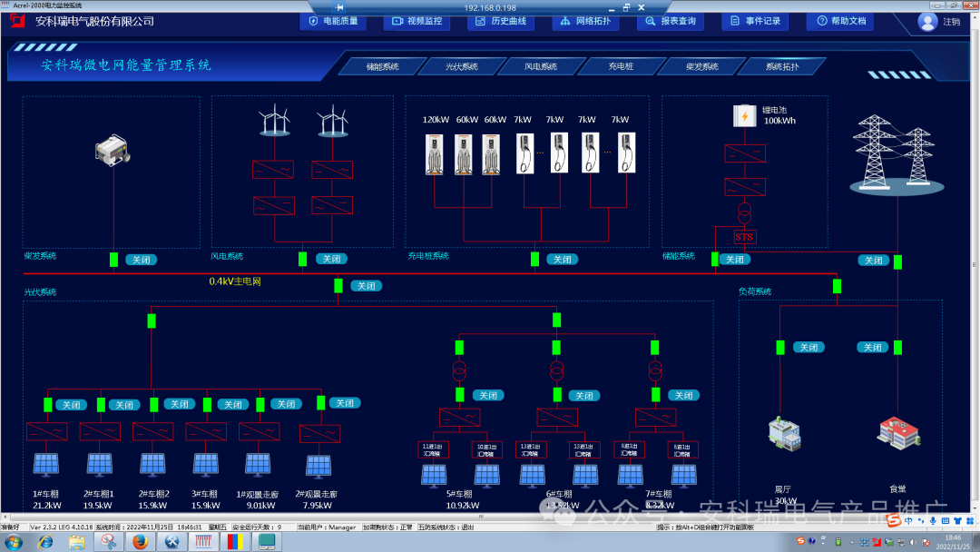The width and height of the screenshot is (980, 552).
Task: Click the transformer symbol above 5#车棚 branch
Action: [x=459, y=371]
